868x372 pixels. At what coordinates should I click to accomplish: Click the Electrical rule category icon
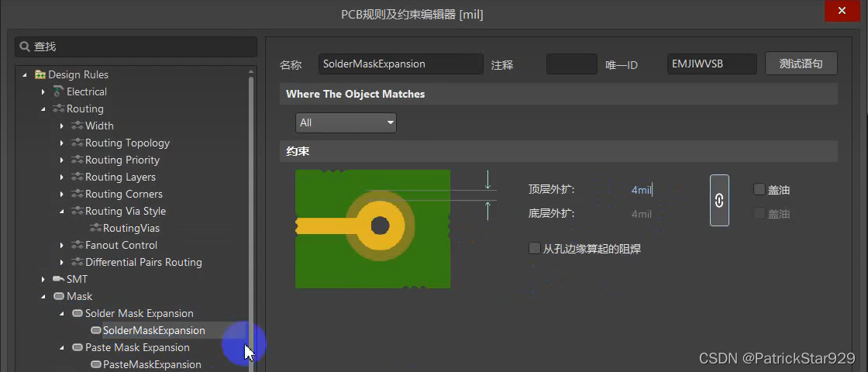[x=59, y=91]
